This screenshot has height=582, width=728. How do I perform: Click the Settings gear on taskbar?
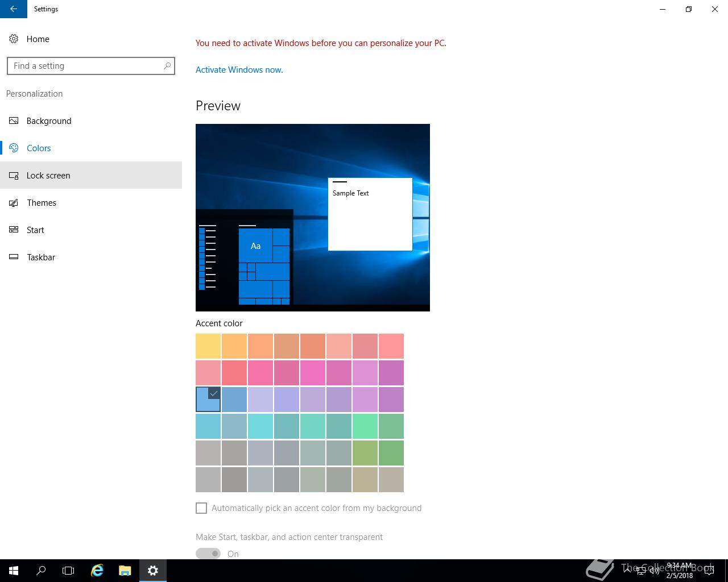coord(152,571)
